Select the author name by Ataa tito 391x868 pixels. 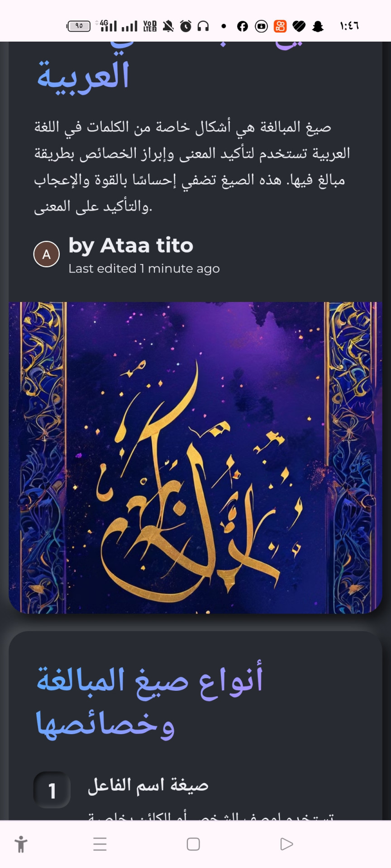point(131,245)
